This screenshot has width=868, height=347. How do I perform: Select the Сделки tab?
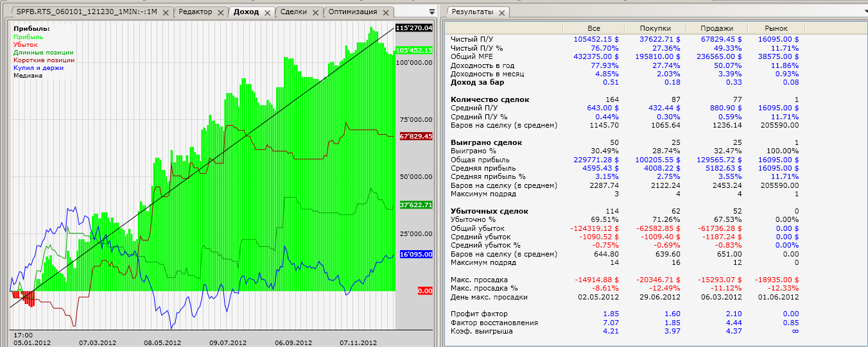[x=293, y=12]
